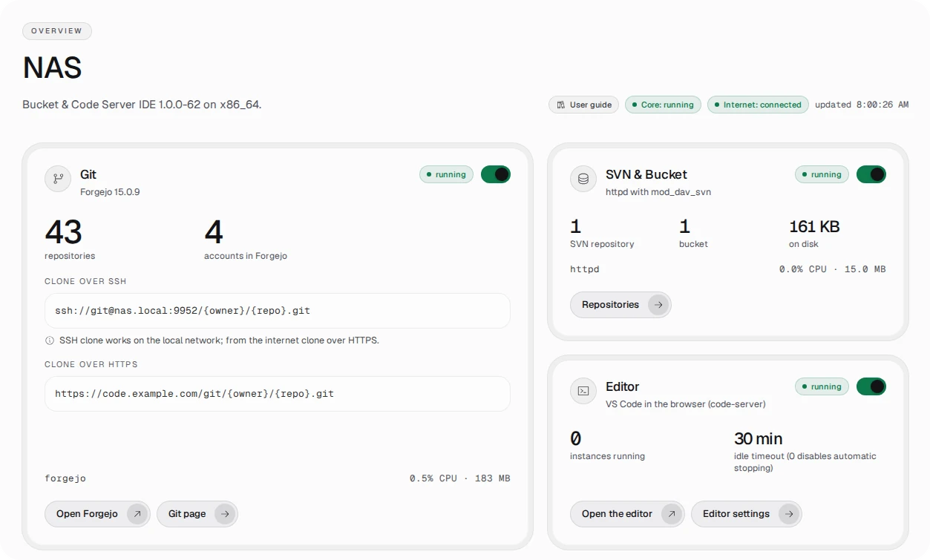This screenshot has height=560, width=930.
Task: Click the Editor running status badge
Action: pyautogui.click(x=822, y=386)
